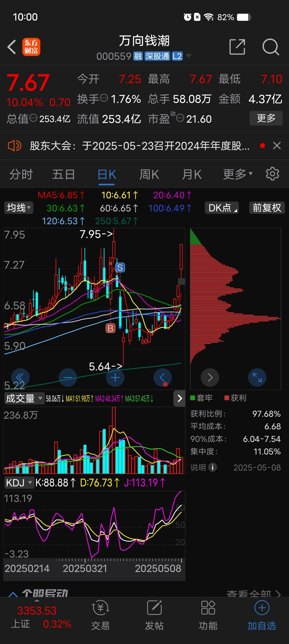Collapse chip distribution with right chevron
Image resolution: width=289 pixels, height=644 pixels.
pyautogui.click(x=210, y=378)
